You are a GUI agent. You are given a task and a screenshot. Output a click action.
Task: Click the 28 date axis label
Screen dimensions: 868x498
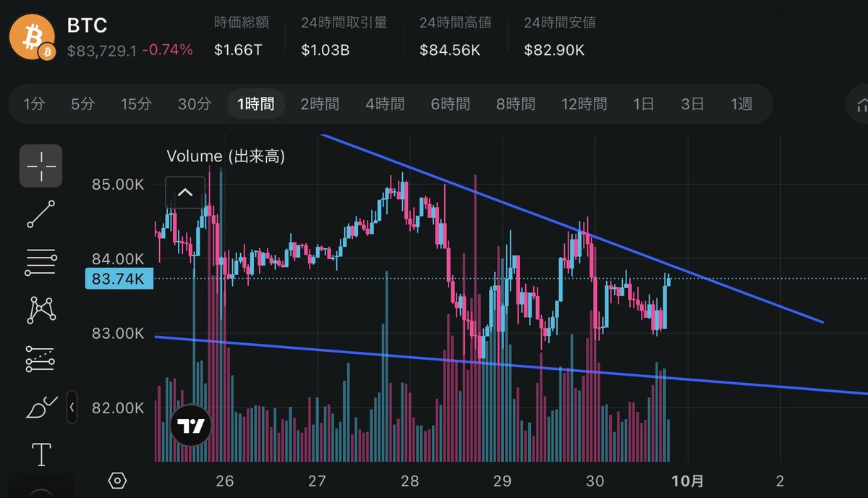click(410, 481)
